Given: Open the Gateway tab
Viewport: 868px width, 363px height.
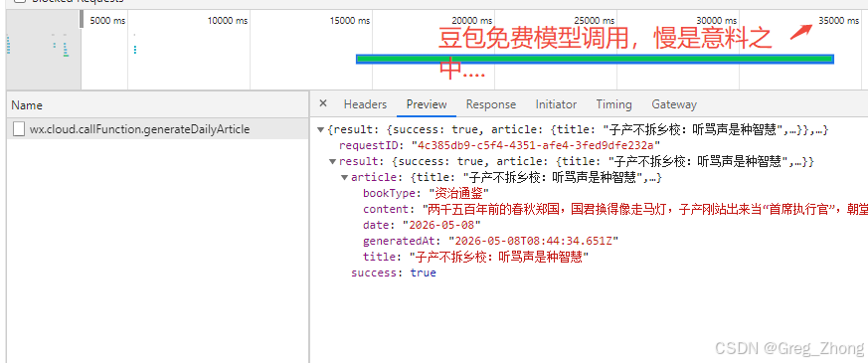Looking at the screenshot, I should pyautogui.click(x=674, y=104).
